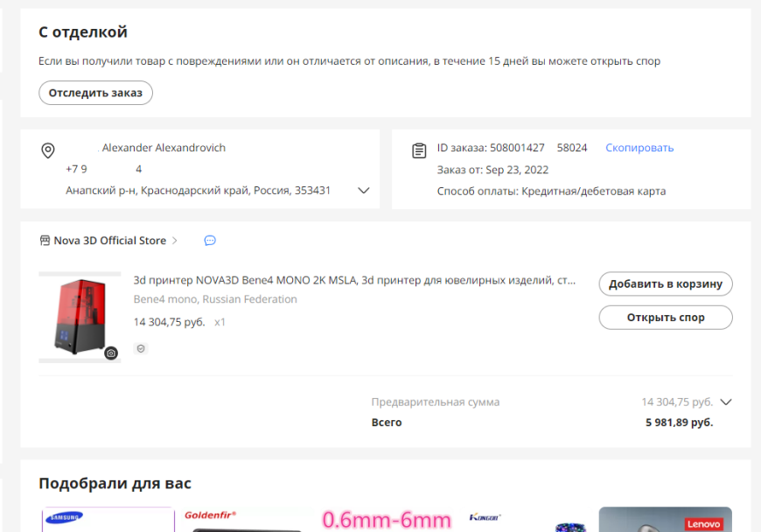Screen dimensions: 761x532
Task: Select the dispute notice about 15 дней
Action: (349, 61)
